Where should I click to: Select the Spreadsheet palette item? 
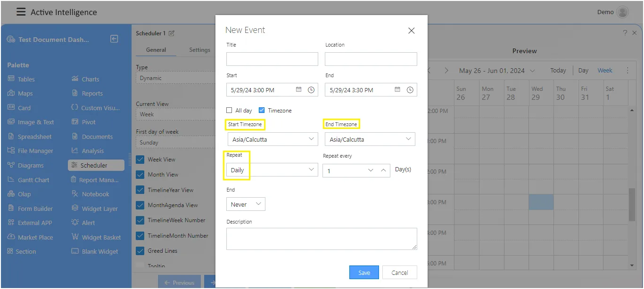click(x=30, y=136)
